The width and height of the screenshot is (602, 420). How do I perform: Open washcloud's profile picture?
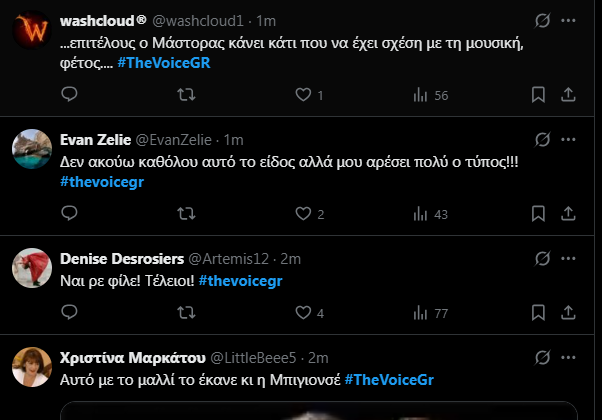pyautogui.click(x=31, y=32)
